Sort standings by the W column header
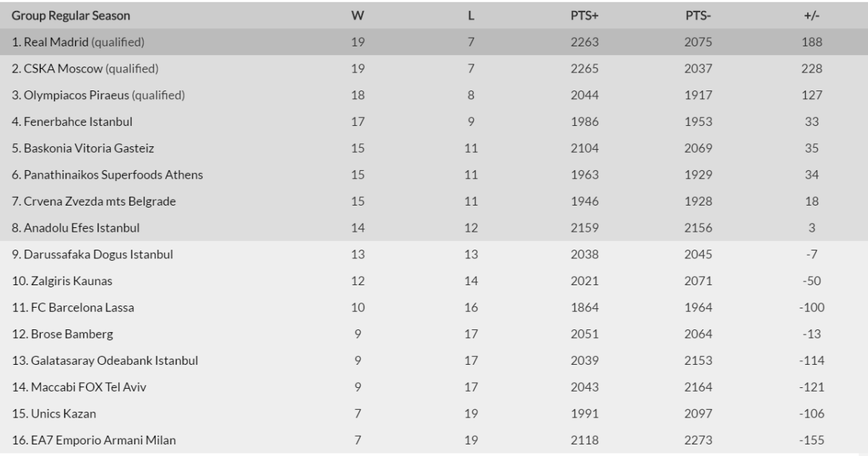868x456 pixels. [x=357, y=15]
